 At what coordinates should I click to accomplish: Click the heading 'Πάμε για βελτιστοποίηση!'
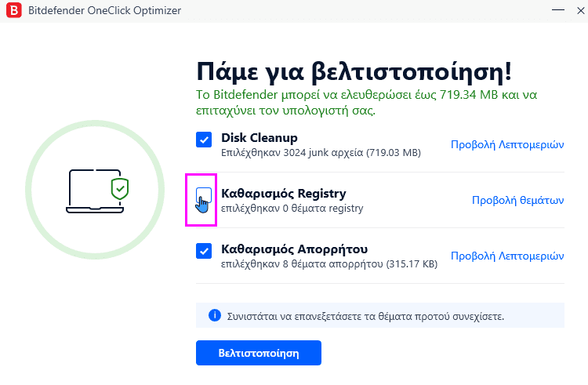354,71
